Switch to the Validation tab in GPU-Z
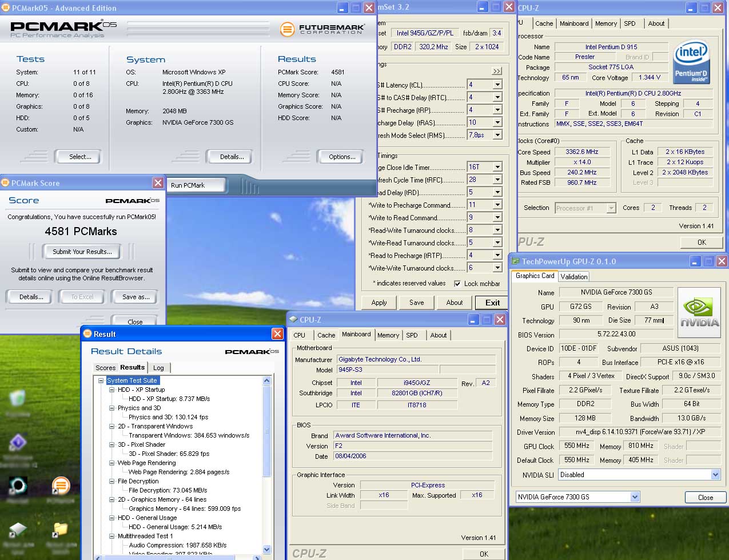 (x=573, y=277)
